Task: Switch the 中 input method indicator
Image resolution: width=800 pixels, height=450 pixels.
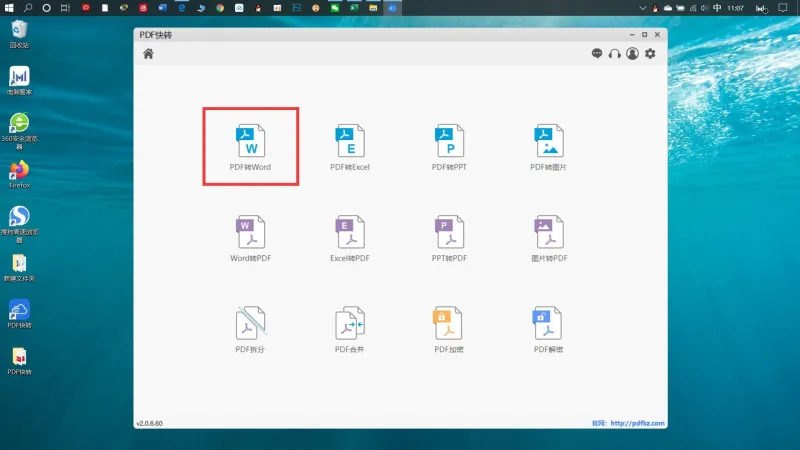Action: (x=717, y=8)
